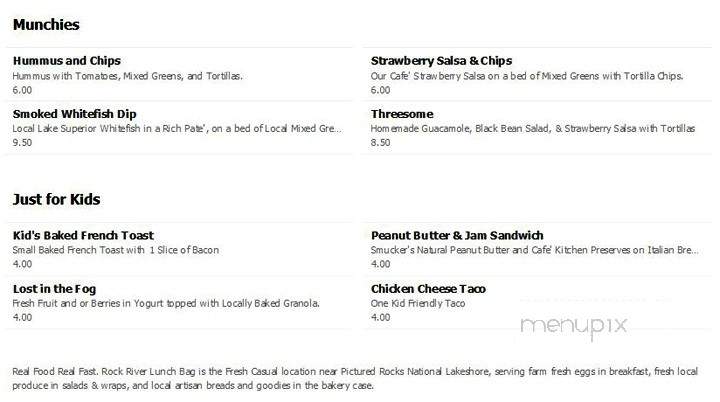Click the 9.50 Whitefish Dip price

coord(22,142)
